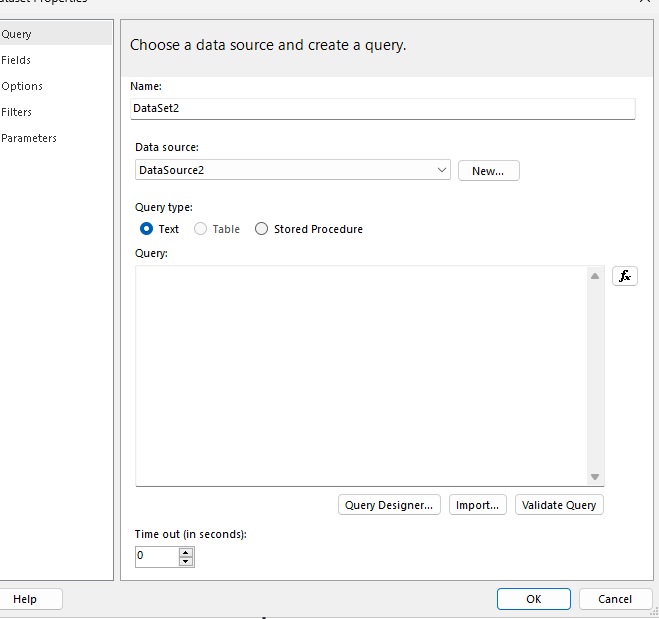Confirm with the OK button
This screenshot has width=659, height=619.
[534, 599]
